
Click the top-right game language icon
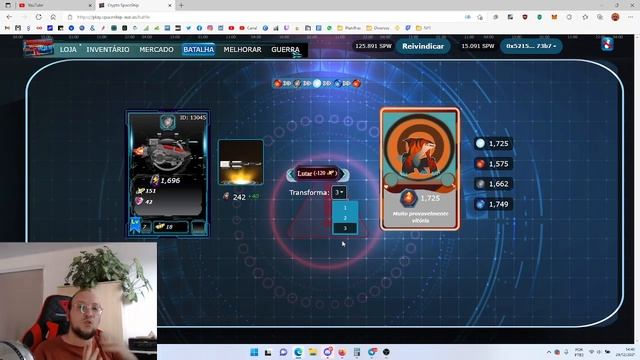(x=607, y=44)
